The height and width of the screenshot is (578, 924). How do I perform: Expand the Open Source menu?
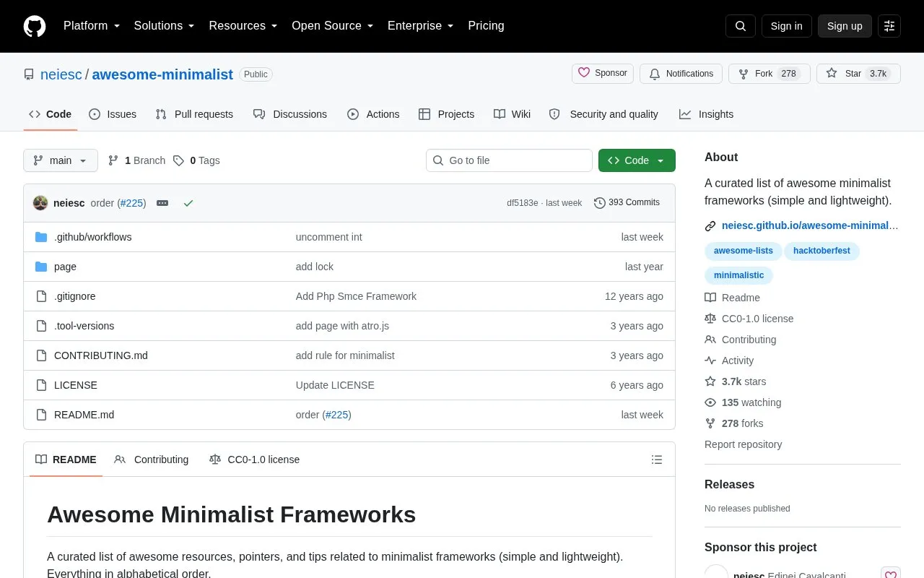[333, 26]
